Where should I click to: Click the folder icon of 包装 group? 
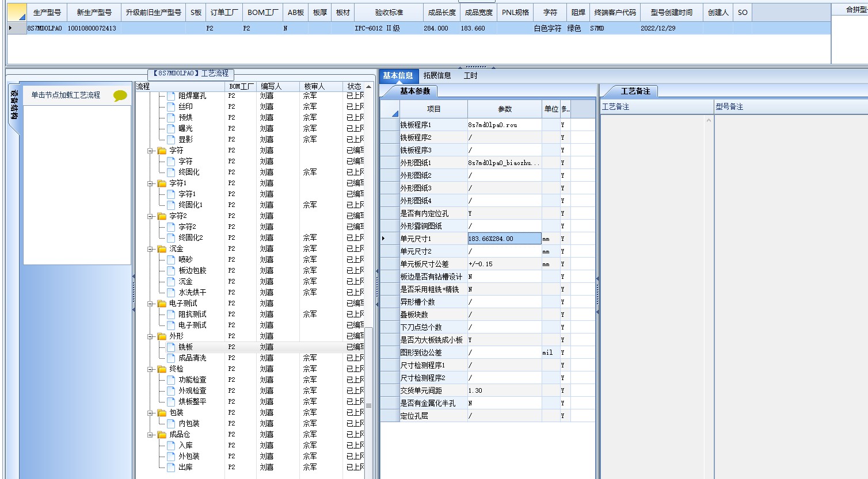point(162,413)
